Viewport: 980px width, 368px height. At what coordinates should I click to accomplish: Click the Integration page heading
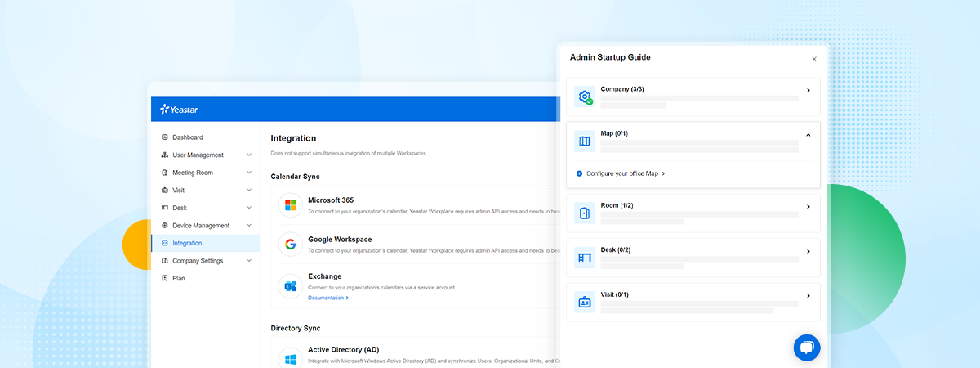[293, 138]
